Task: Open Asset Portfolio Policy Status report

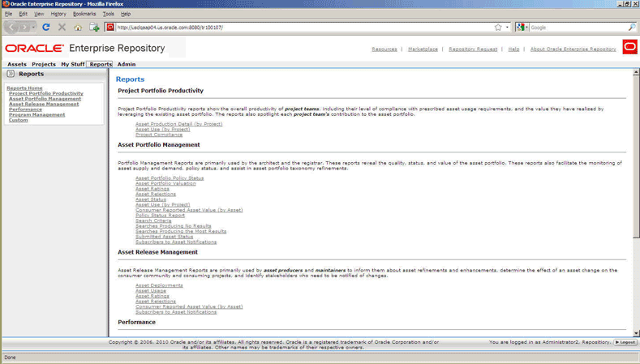Action: click(170, 178)
